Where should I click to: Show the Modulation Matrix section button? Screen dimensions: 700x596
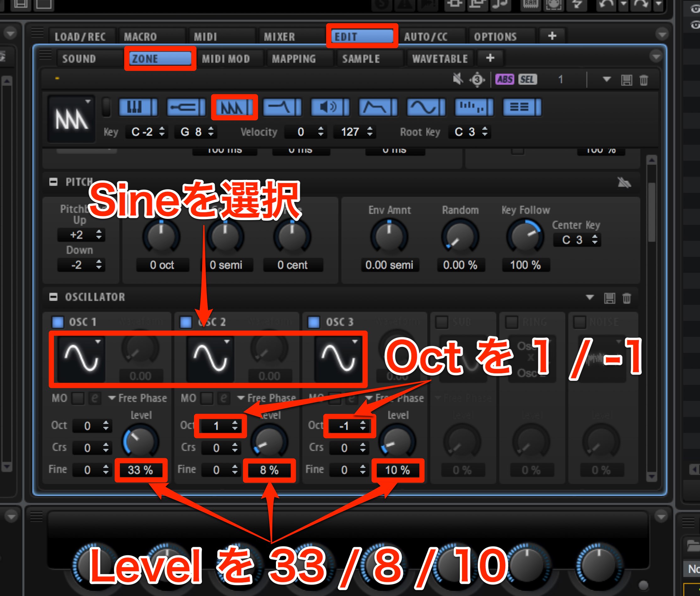(522, 107)
